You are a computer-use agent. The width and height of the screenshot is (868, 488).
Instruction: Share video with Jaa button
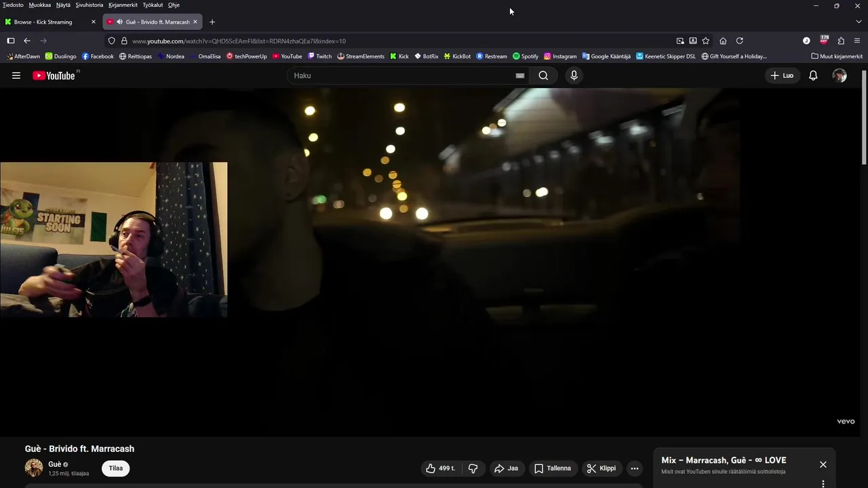coord(506,468)
